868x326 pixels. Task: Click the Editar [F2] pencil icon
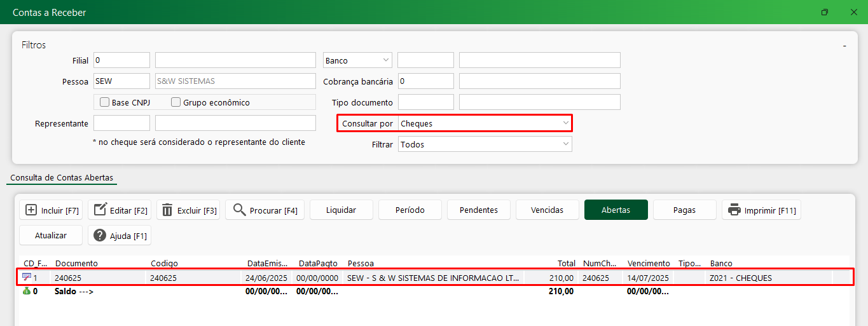(100, 210)
